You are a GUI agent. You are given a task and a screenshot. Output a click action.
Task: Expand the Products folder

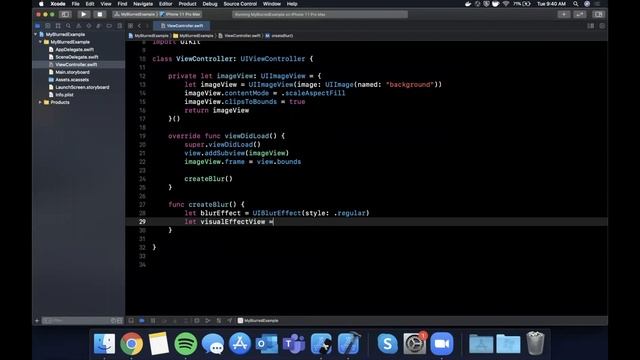(x=40, y=102)
